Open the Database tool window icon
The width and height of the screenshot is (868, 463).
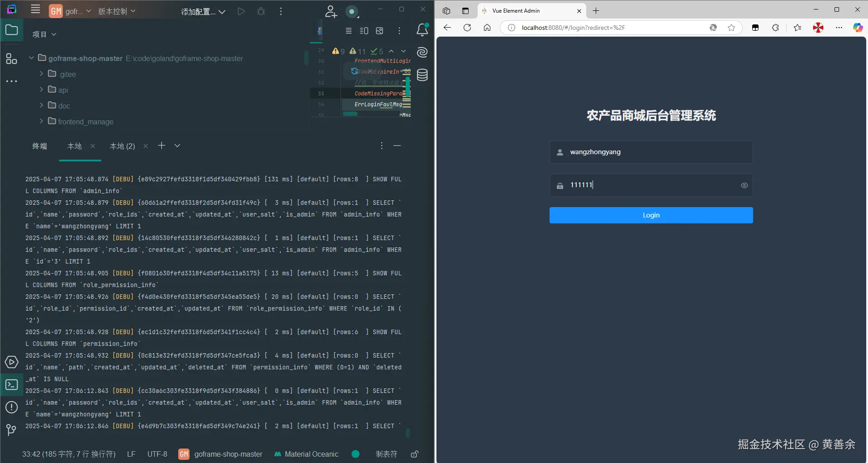(422, 75)
